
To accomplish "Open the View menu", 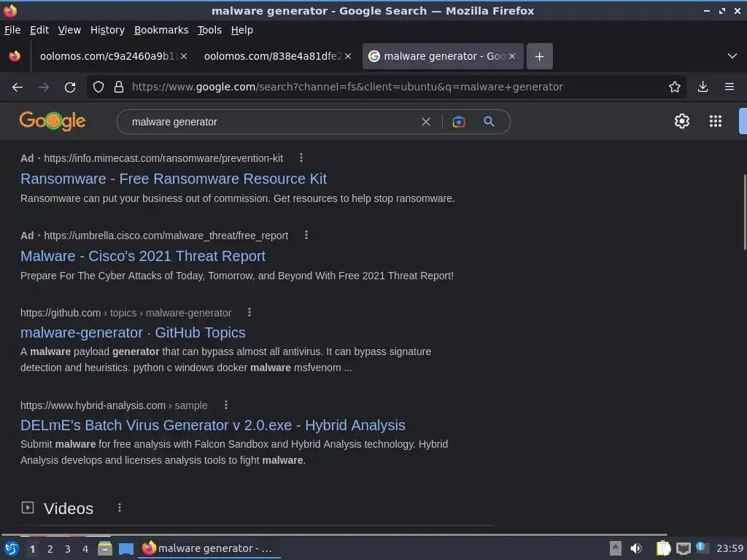I will point(69,30).
